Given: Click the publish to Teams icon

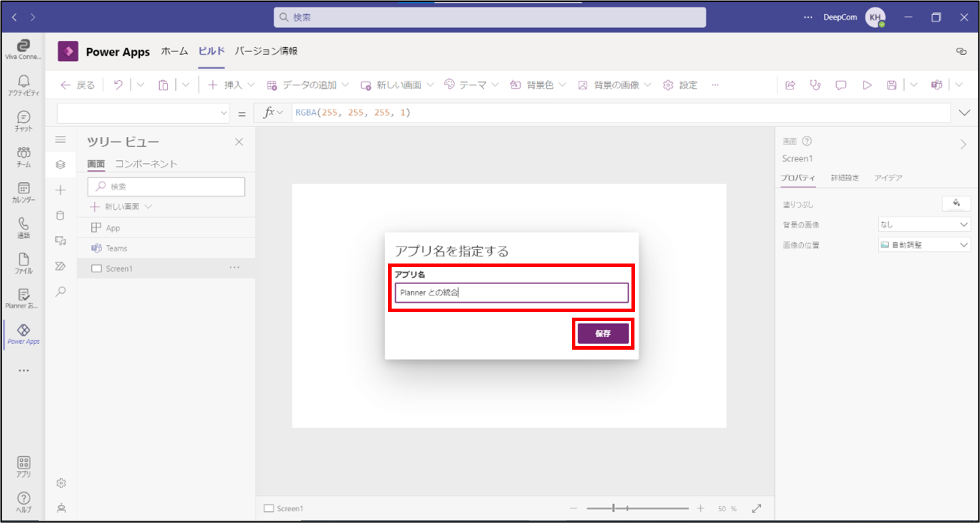Looking at the screenshot, I should pyautogui.click(x=936, y=85).
